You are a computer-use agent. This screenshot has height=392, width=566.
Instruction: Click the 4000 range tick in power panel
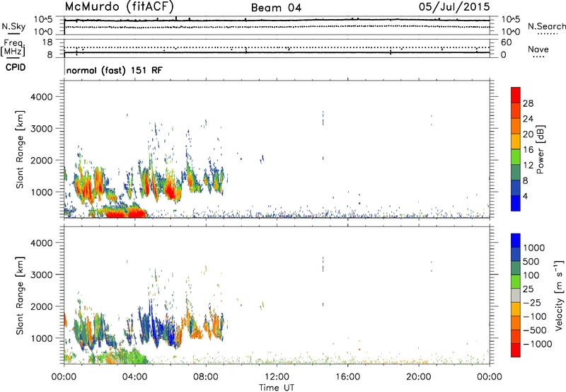[x=41, y=97]
